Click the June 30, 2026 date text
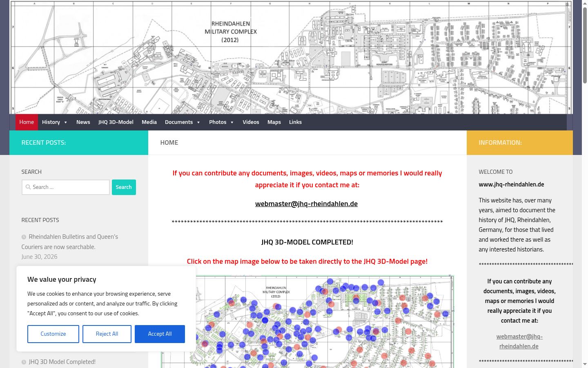Image resolution: width=588 pixels, height=368 pixels. (x=39, y=257)
